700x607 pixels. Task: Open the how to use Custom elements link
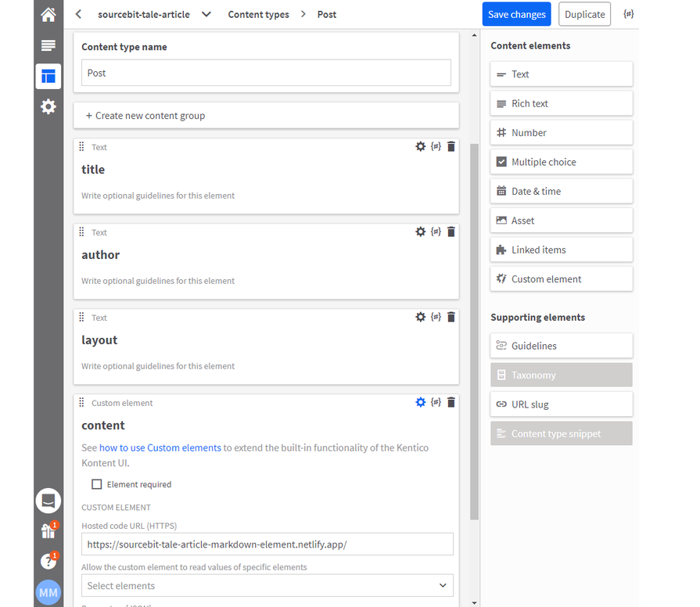pos(160,447)
